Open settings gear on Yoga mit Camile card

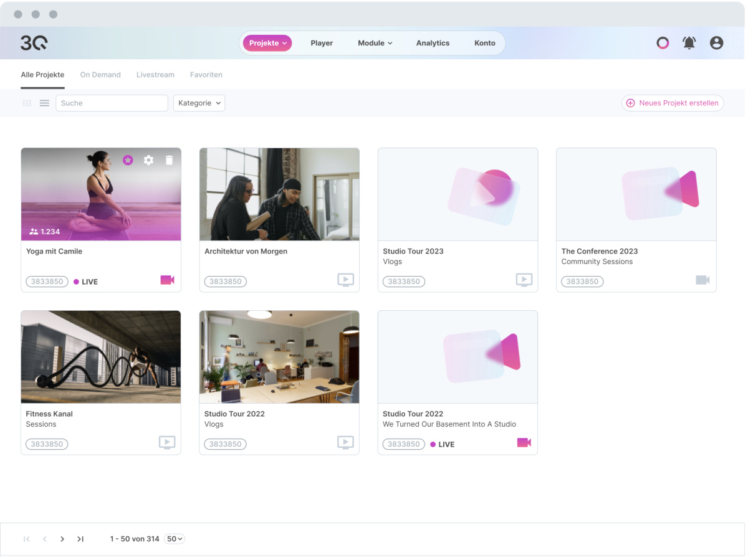(148, 160)
